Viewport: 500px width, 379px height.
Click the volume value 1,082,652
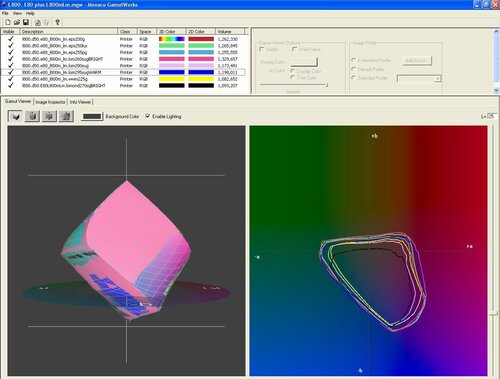[x=228, y=79]
